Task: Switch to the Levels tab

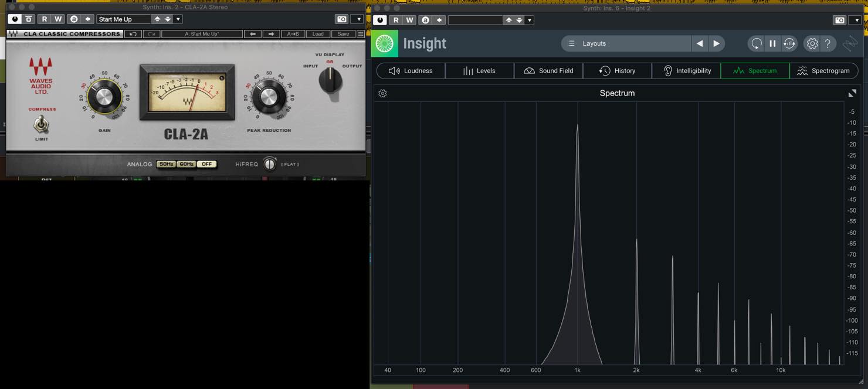Action: coord(479,71)
